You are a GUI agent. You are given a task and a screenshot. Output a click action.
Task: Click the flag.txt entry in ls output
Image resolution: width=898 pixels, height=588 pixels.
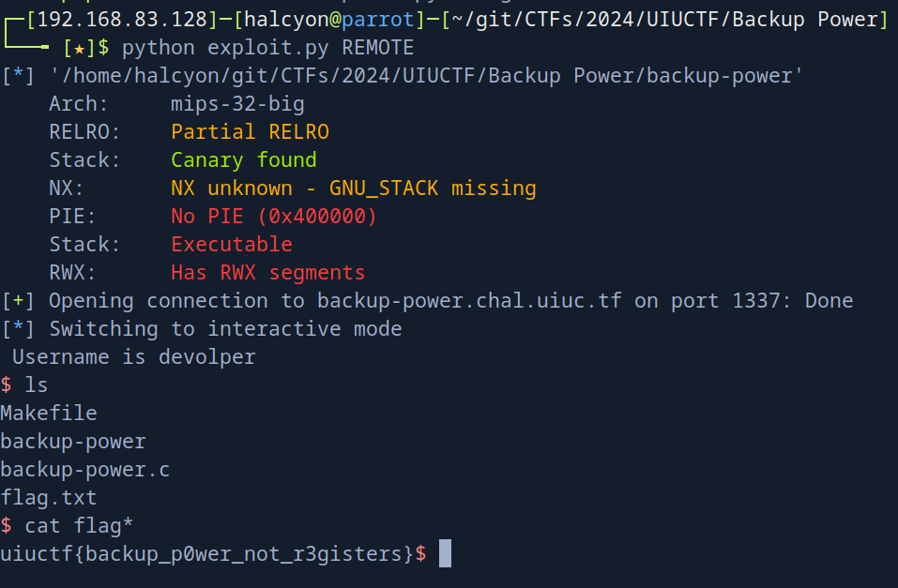pyautogui.click(x=49, y=497)
